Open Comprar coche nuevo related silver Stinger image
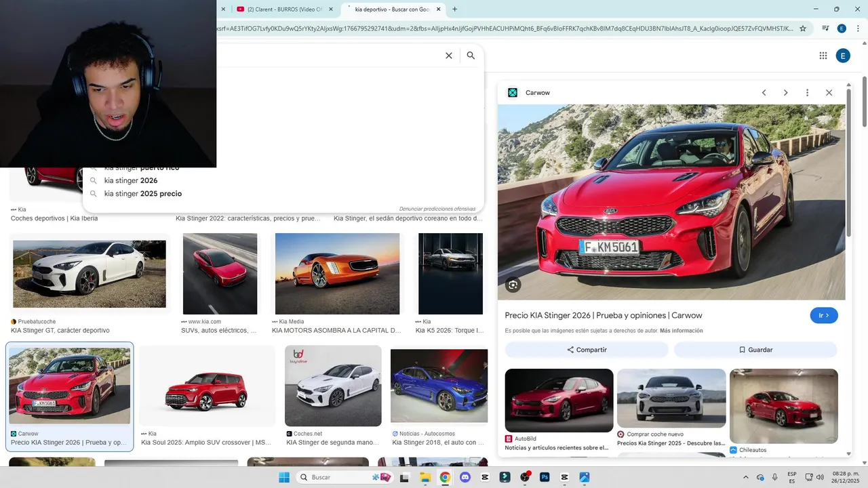 pyautogui.click(x=671, y=398)
